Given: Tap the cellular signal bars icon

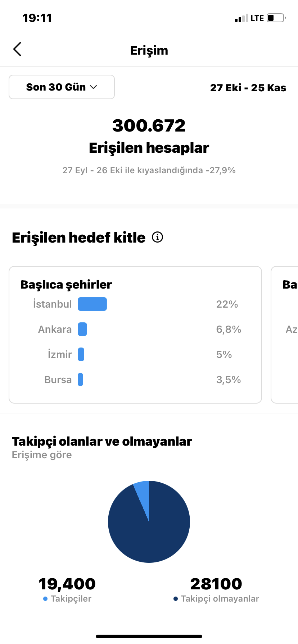Looking at the screenshot, I should (x=241, y=18).
